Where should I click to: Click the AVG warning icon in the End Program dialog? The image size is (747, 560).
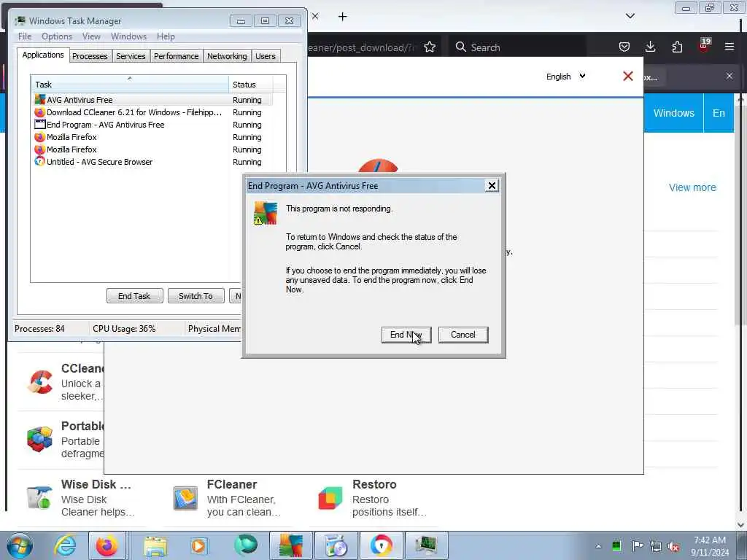[x=266, y=213]
